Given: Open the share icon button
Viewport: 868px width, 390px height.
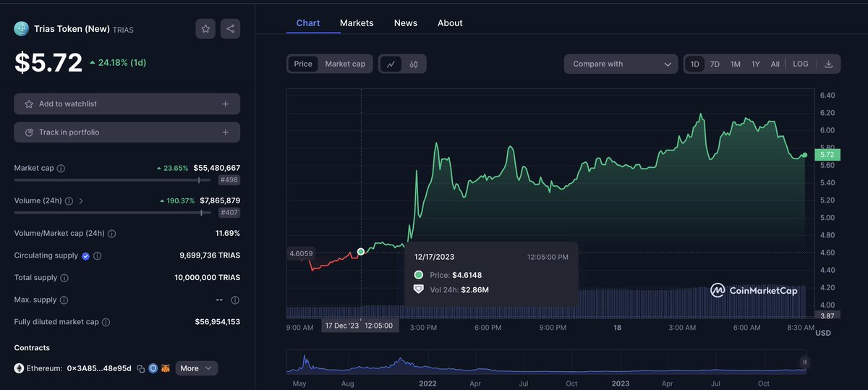Looking at the screenshot, I should click(230, 29).
